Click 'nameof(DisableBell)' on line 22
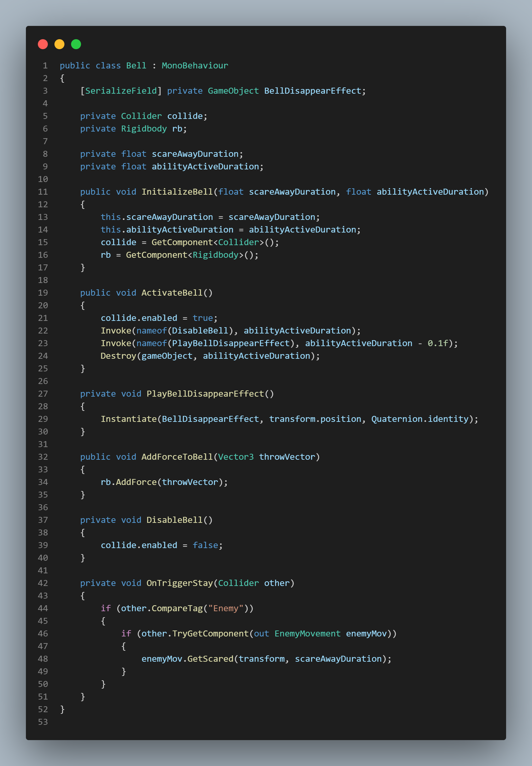This screenshot has width=532, height=766. pyautogui.click(x=185, y=331)
